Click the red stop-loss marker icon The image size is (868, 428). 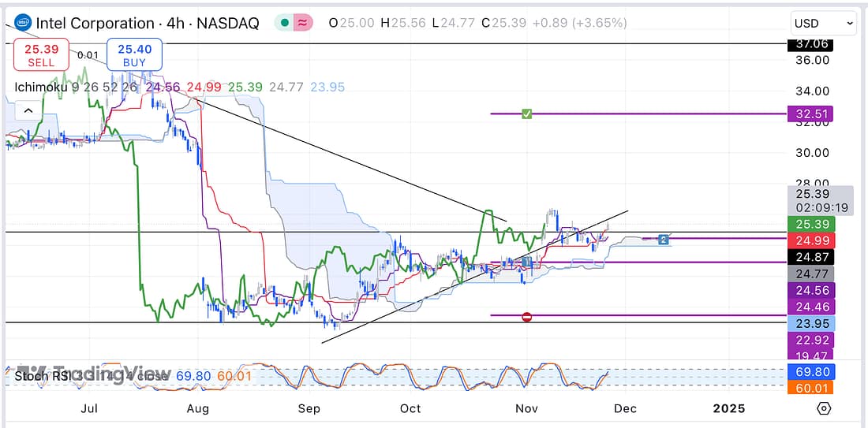(x=527, y=317)
